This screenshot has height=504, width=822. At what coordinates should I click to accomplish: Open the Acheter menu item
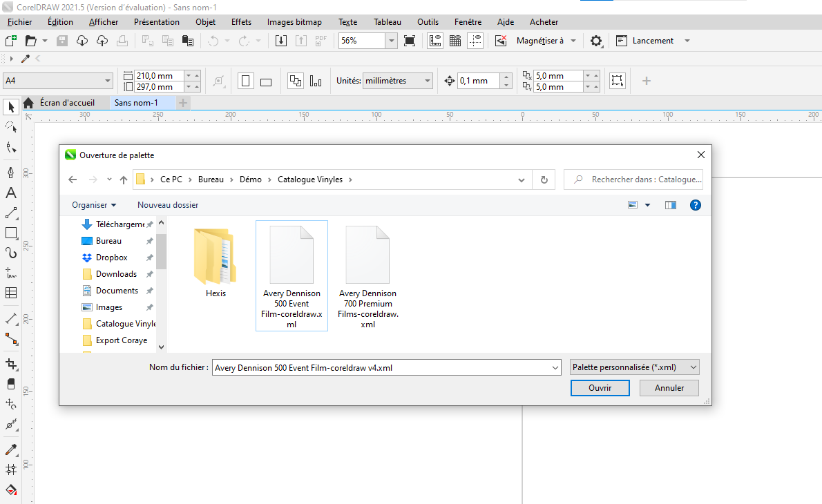point(544,22)
